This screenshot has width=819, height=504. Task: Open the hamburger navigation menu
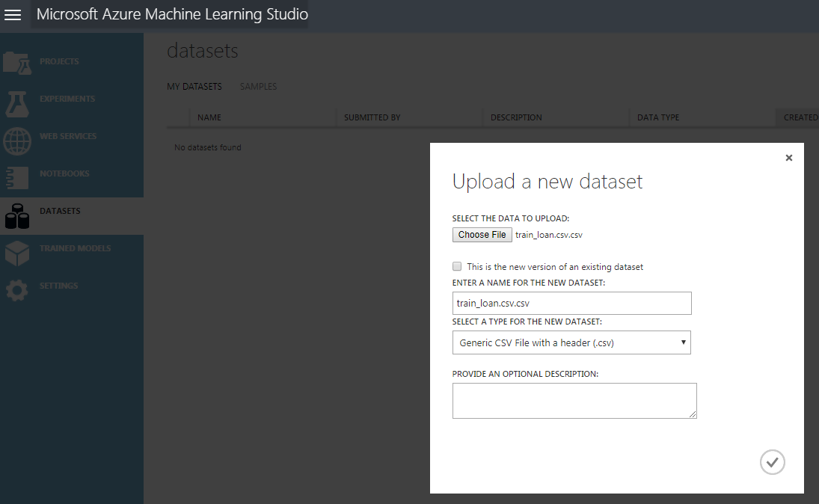13,15
